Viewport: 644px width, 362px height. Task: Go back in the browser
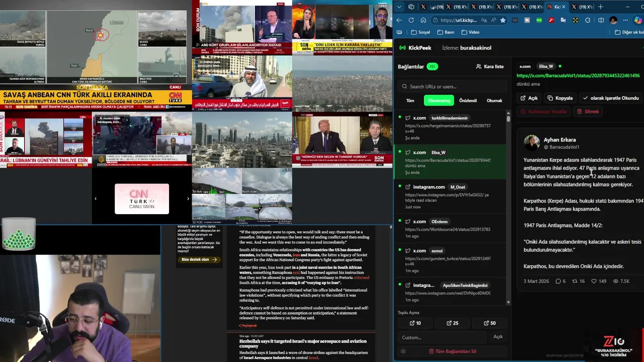(x=399, y=20)
